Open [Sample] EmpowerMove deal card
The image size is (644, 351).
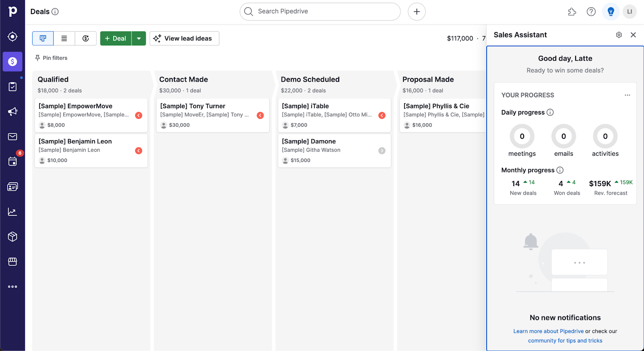coord(91,115)
